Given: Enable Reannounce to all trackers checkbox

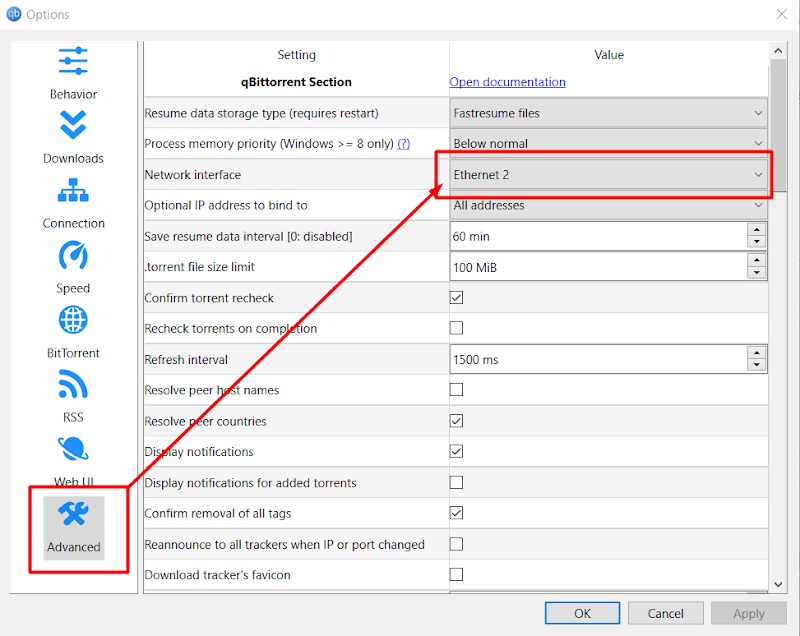Looking at the screenshot, I should (457, 544).
